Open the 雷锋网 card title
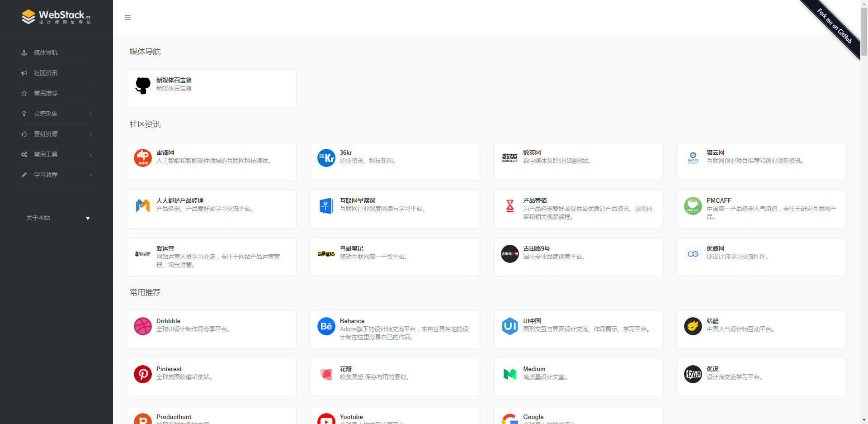 point(165,152)
